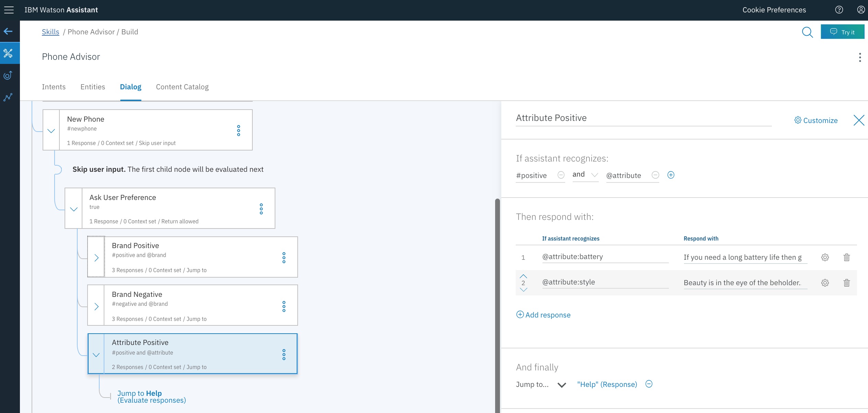Open the hamburger navigation menu
This screenshot has width=868, height=413.
[9, 10]
